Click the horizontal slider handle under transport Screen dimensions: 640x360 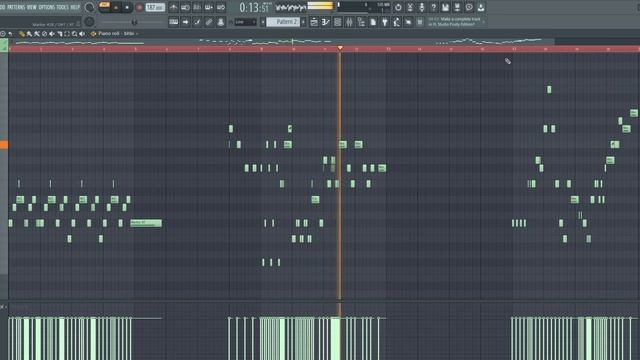pos(134,22)
